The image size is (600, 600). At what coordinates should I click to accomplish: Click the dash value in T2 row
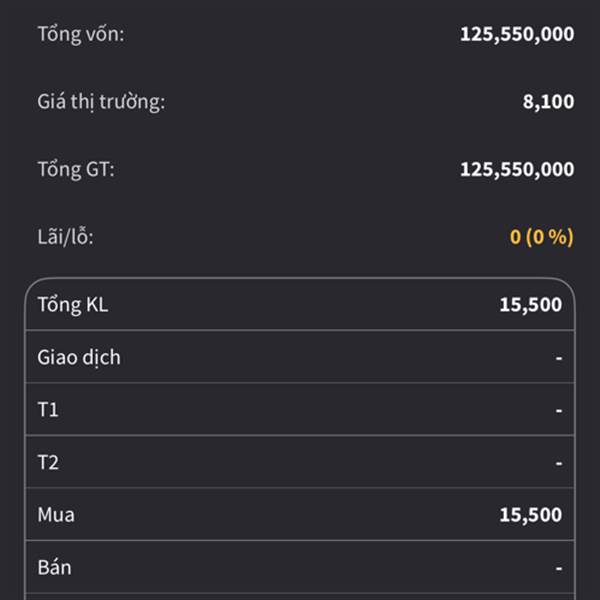point(559,463)
